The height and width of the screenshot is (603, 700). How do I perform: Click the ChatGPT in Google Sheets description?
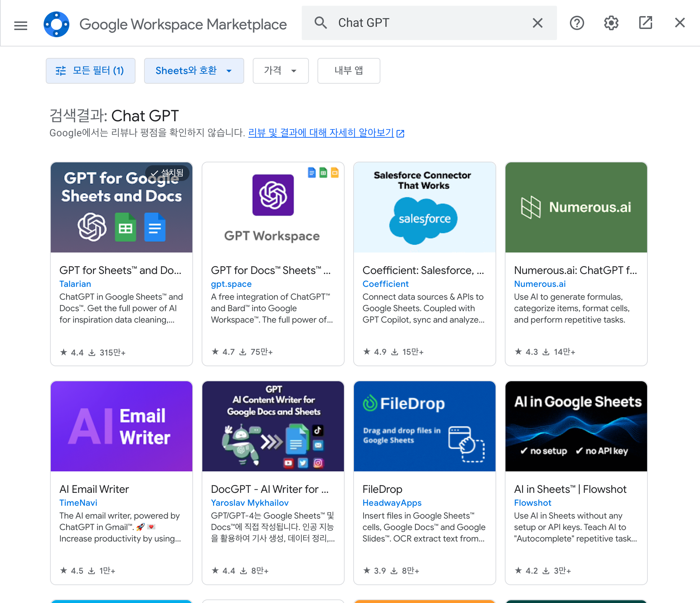[x=121, y=308]
